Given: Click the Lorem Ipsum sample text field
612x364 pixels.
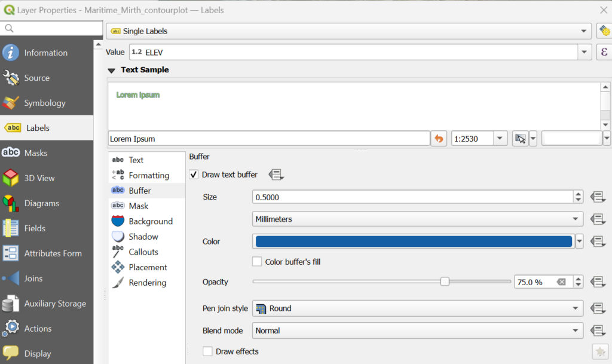Looking at the screenshot, I should click(x=269, y=139).
